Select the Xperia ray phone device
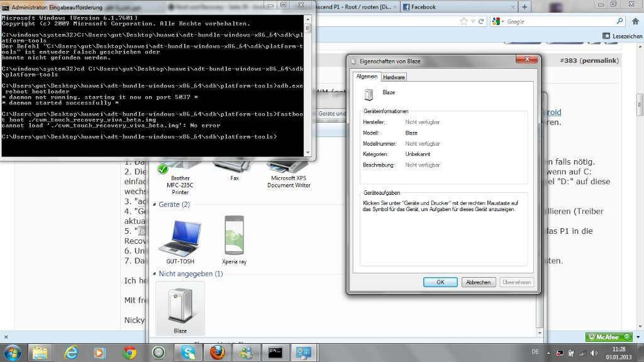Screen dimensions: 644x362 [234, 241]
